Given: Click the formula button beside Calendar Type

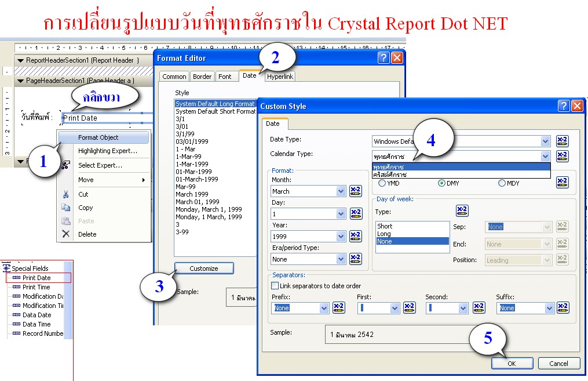Looking at the screenshot, I should (562, 155).
